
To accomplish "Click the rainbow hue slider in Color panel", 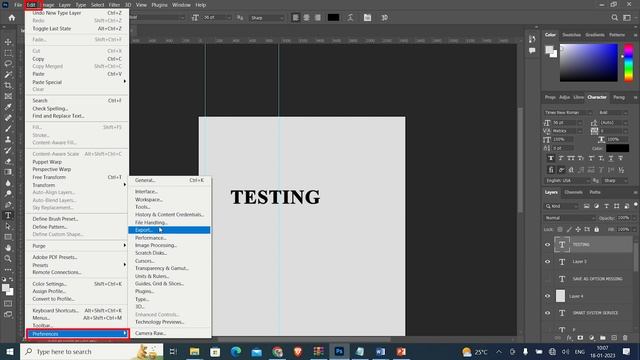I will point(629,63).
